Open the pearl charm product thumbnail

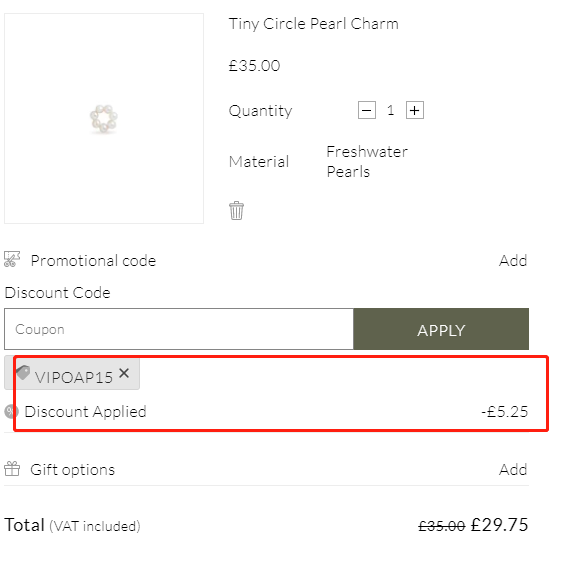click(104, 119)
